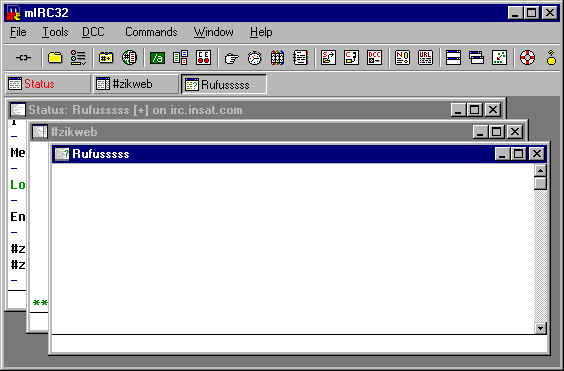Open the Colors crayons icon
Image resolution: width=564 pixels, height=371 pixels.
(277, 58)
